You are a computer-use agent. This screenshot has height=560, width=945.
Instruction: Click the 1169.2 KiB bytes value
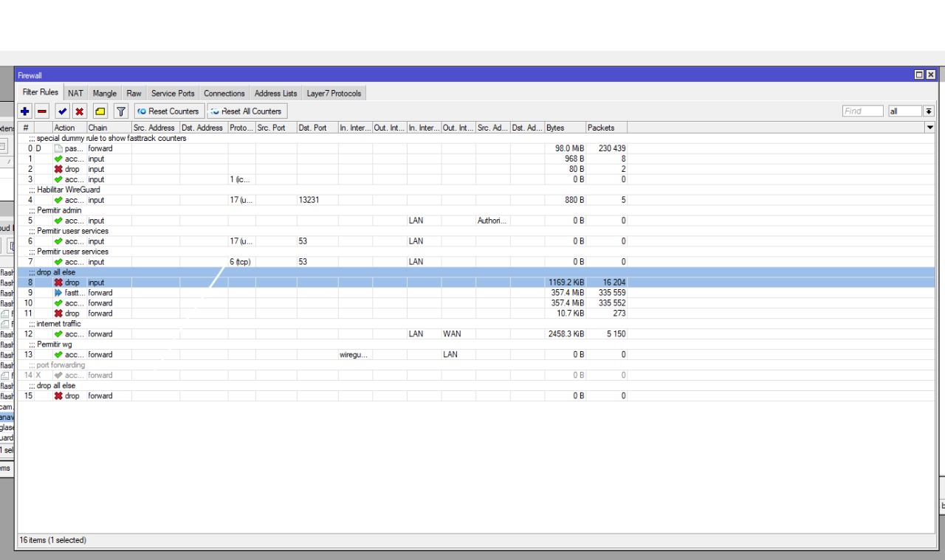566,283
